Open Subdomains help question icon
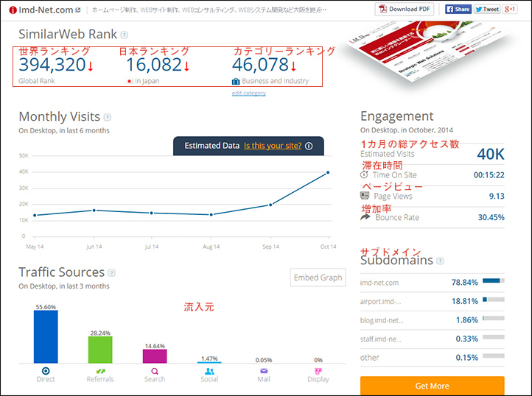The height and width of the screenshot is (396, 532). 440,261
